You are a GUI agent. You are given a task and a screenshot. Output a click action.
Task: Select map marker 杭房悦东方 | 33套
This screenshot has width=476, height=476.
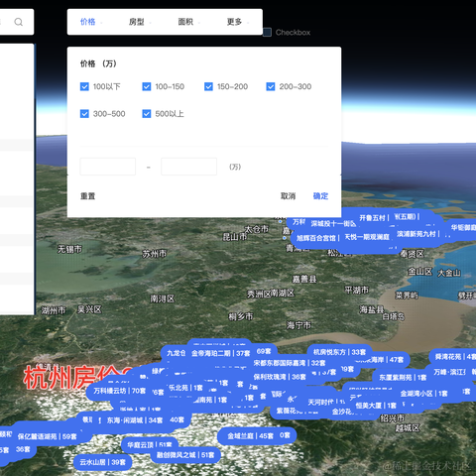tap(339, 352)
